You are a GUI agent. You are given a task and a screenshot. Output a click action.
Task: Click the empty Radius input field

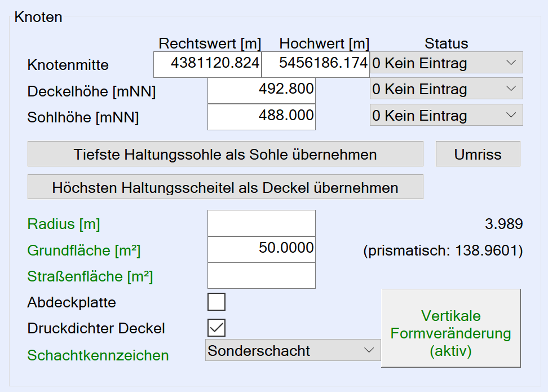pos(261,223)
